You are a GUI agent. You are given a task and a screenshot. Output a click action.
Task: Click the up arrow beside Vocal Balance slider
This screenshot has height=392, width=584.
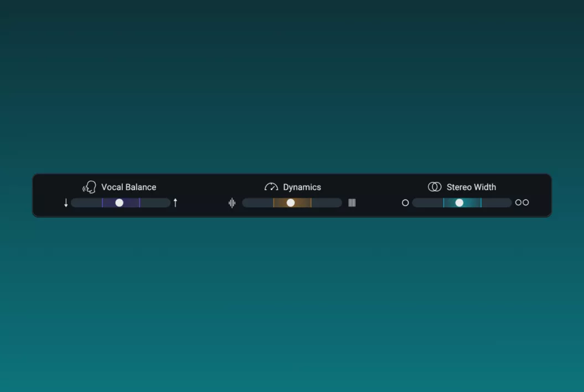175,203
